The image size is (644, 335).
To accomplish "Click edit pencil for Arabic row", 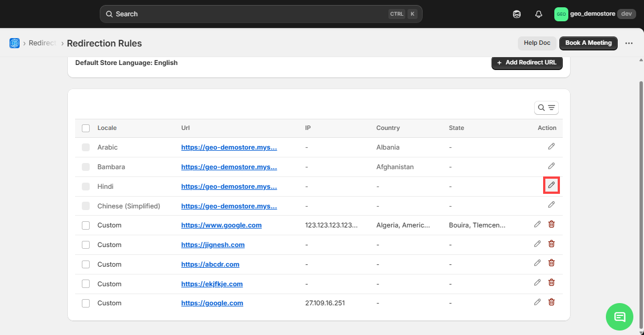I will [552, 147].
